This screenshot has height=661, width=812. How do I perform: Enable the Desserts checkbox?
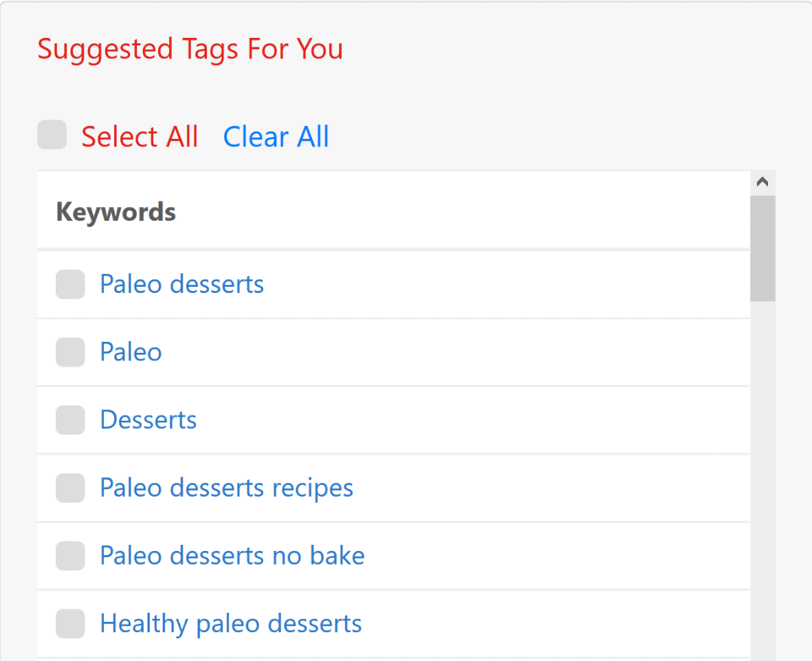click(x=70, y=420)
